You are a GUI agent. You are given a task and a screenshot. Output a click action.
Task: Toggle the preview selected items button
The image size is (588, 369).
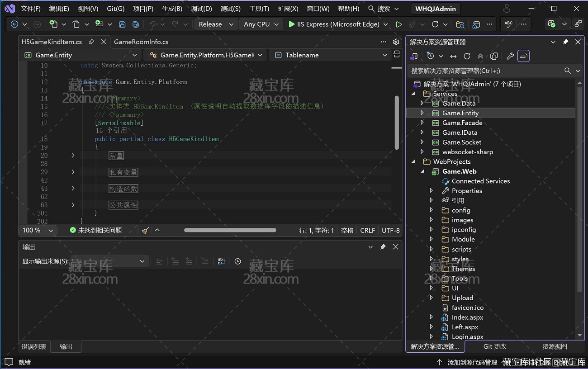click(x=523, y=56)
